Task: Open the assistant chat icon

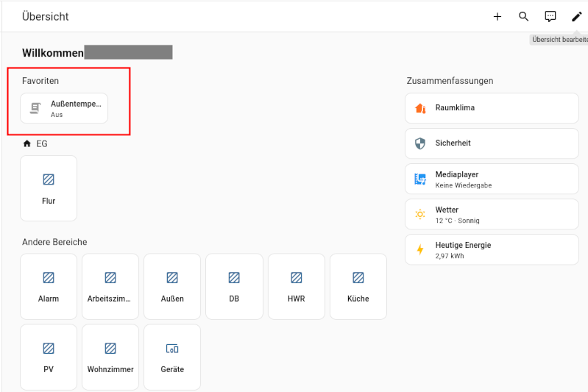Action: [550, 16]
